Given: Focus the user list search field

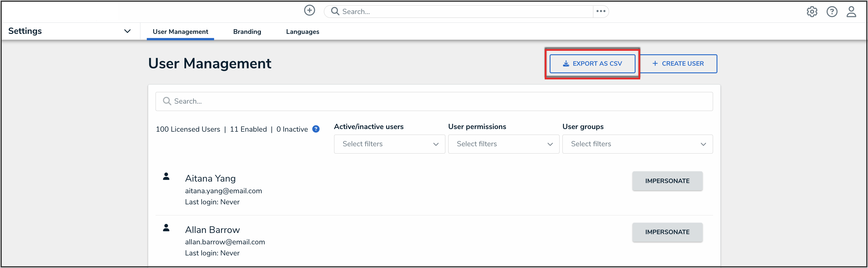Looking at the screenshot, I should coord(434,101).
